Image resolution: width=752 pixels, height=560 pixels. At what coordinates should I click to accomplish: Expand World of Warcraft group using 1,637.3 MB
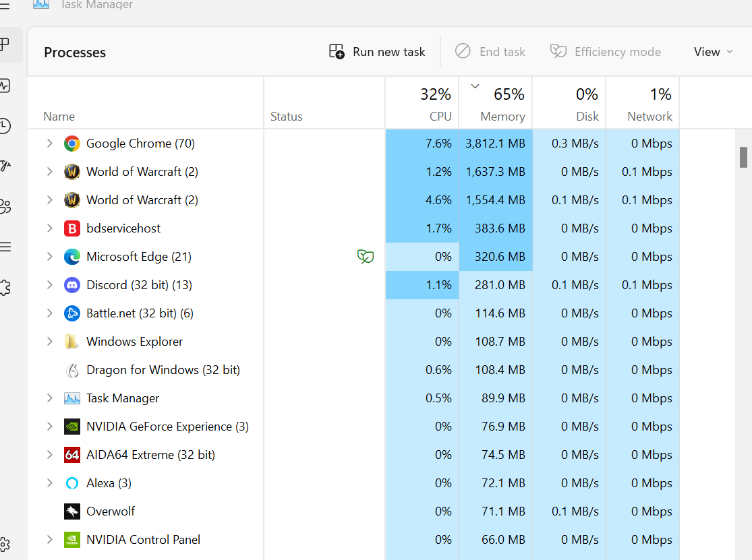[x=49, y=171]
